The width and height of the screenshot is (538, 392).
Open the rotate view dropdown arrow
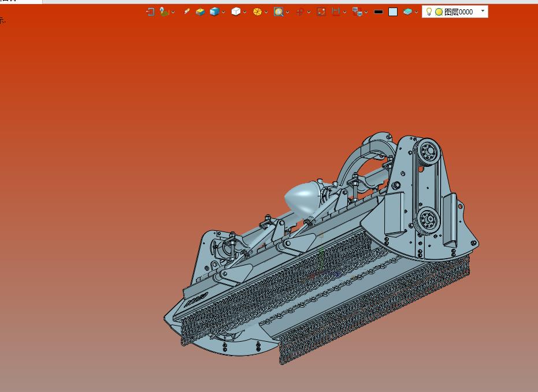tap(309, 12)
